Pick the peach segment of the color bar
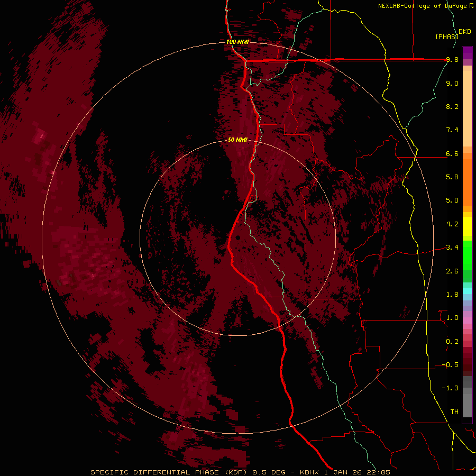The width and height of the screenshot is (476, 476). click(467, 106)
